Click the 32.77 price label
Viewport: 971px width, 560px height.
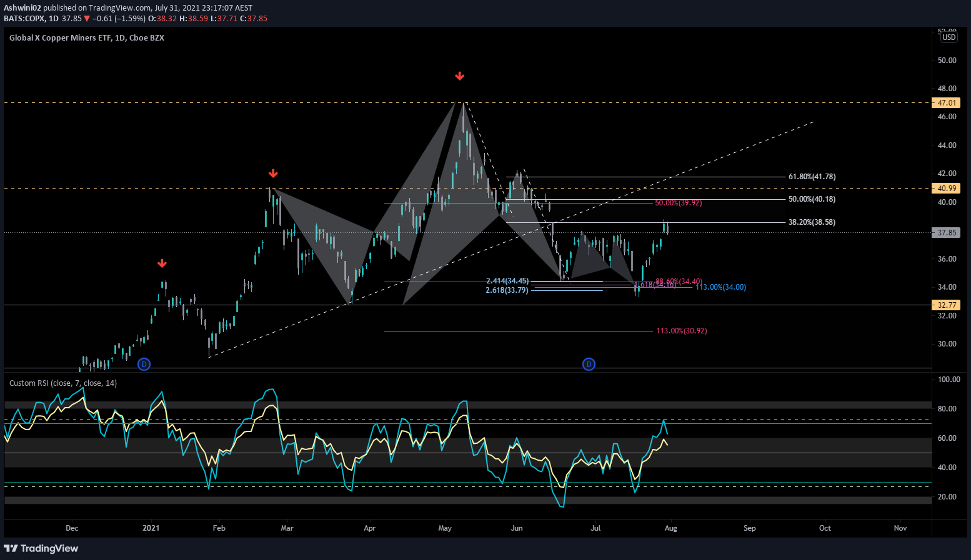[947, 305]
